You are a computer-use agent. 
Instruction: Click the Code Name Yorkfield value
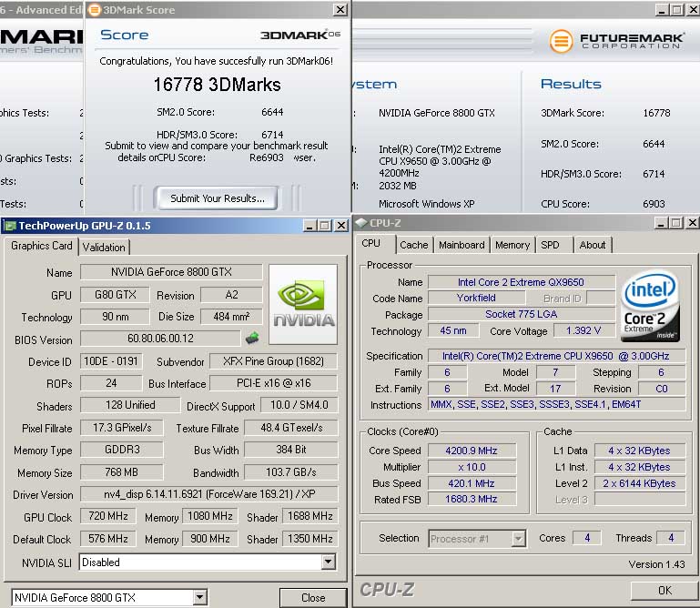[x=476, y=298]
